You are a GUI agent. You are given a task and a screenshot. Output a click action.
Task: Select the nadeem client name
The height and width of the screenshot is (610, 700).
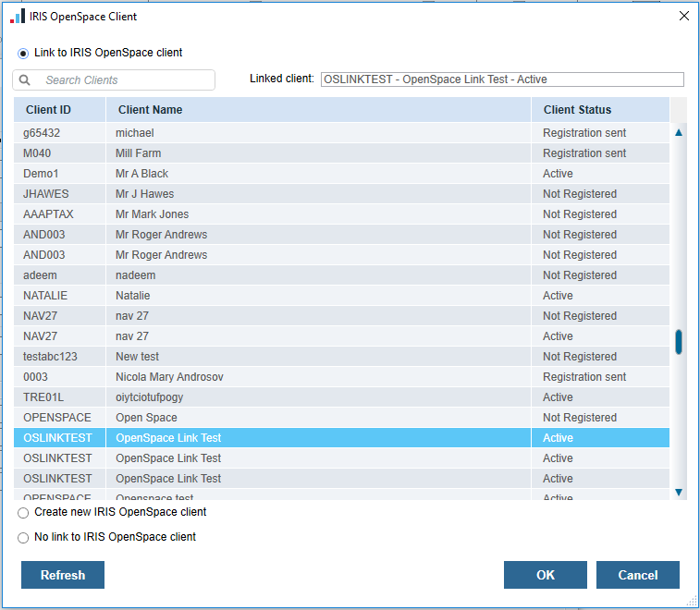coord(136,275)
